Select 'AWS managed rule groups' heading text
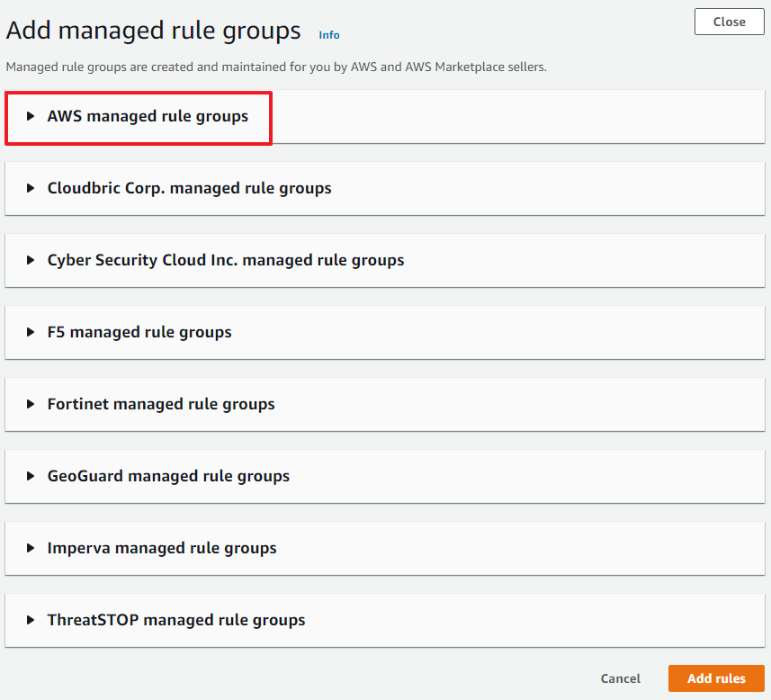771x700 pixels. tap(148, 117)
